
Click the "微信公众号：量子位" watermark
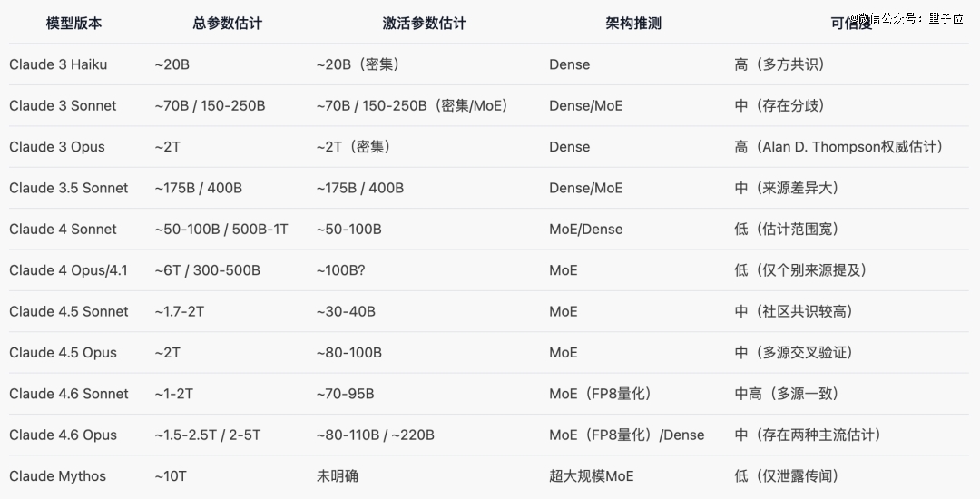910,18
